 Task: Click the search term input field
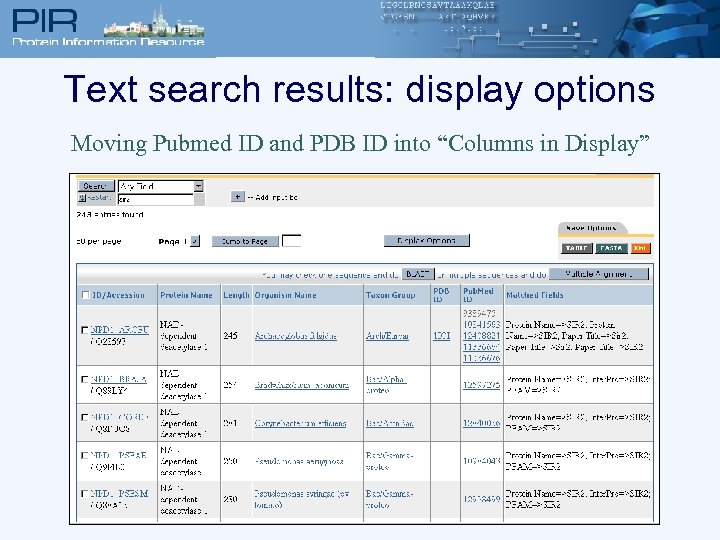156,200
